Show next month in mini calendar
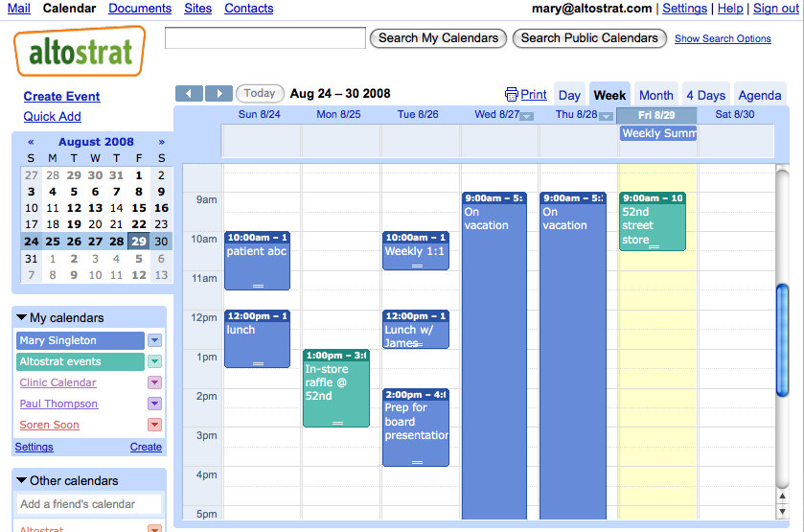The height and width of the screenshot is (532, 804). coord(161,142)
